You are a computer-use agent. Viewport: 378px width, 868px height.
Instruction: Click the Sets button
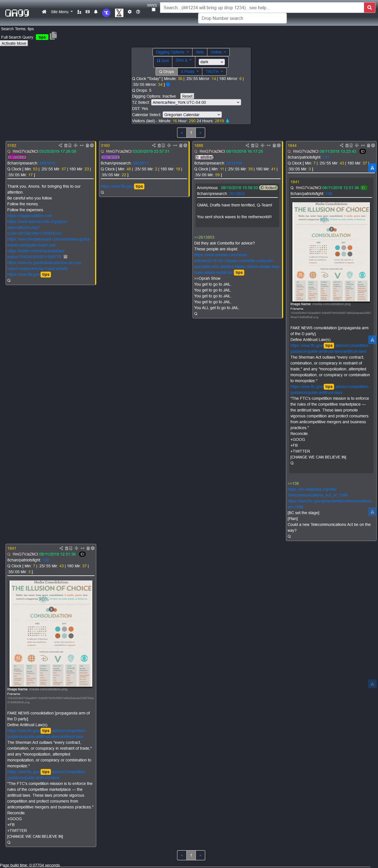coord(199,52)
